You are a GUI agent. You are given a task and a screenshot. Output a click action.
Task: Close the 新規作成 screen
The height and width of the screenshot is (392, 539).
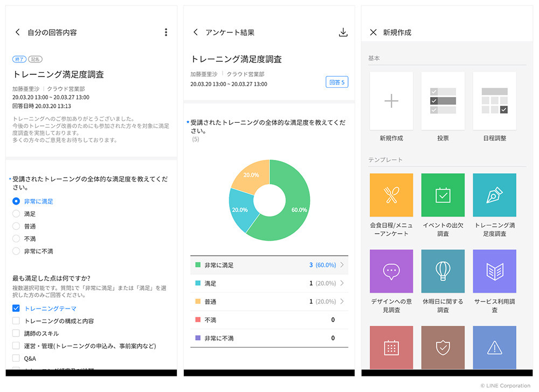tap(374, 32)
